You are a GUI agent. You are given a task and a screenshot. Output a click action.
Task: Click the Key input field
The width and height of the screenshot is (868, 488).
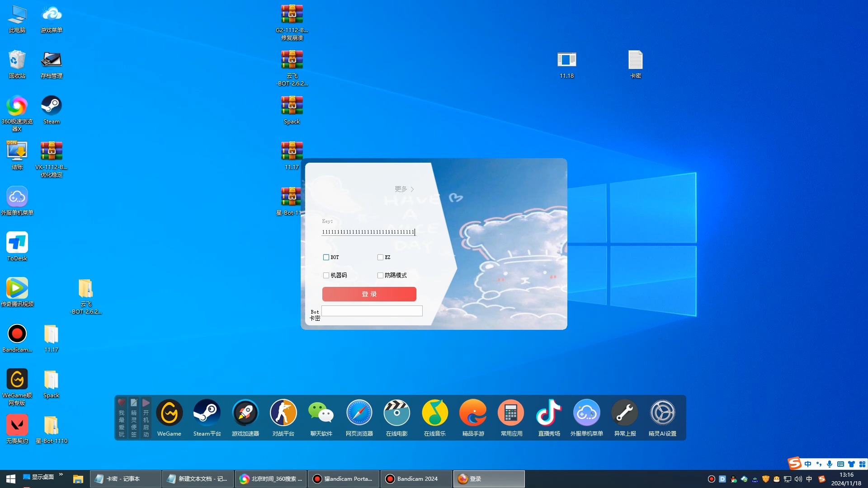click(x=369, y=232)
